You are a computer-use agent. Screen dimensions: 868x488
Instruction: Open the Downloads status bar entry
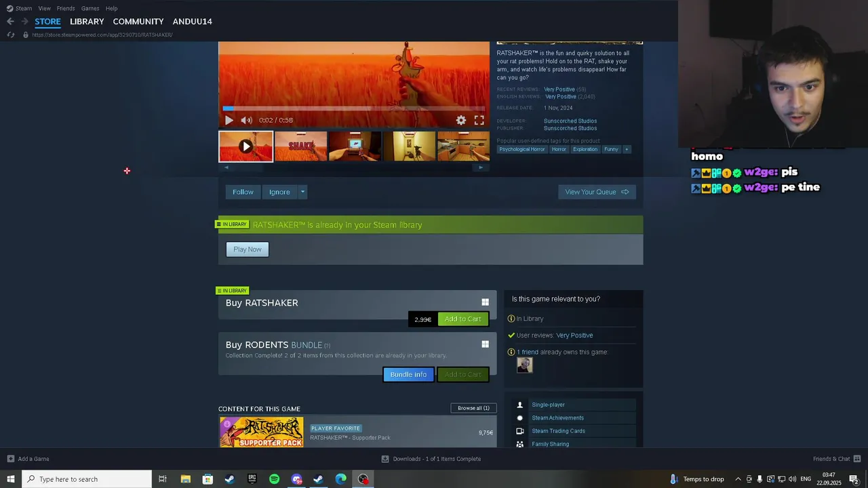[x=431, y=459]
